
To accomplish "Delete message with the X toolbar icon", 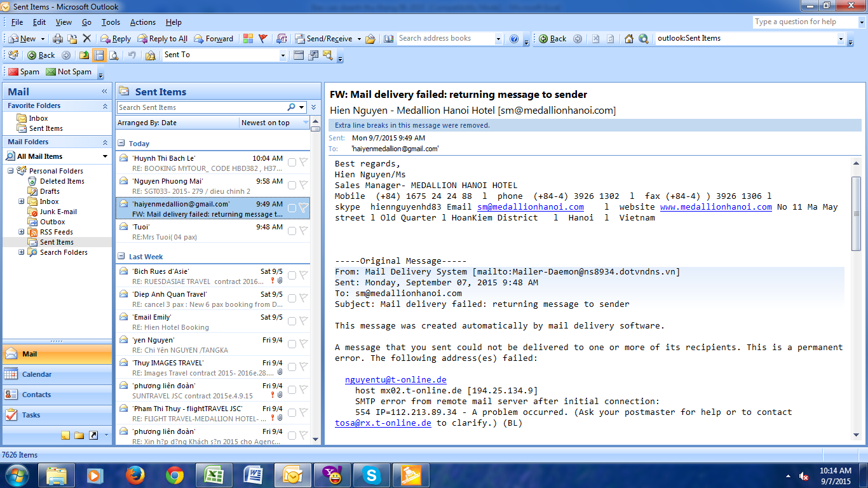I will click(87, 39).
